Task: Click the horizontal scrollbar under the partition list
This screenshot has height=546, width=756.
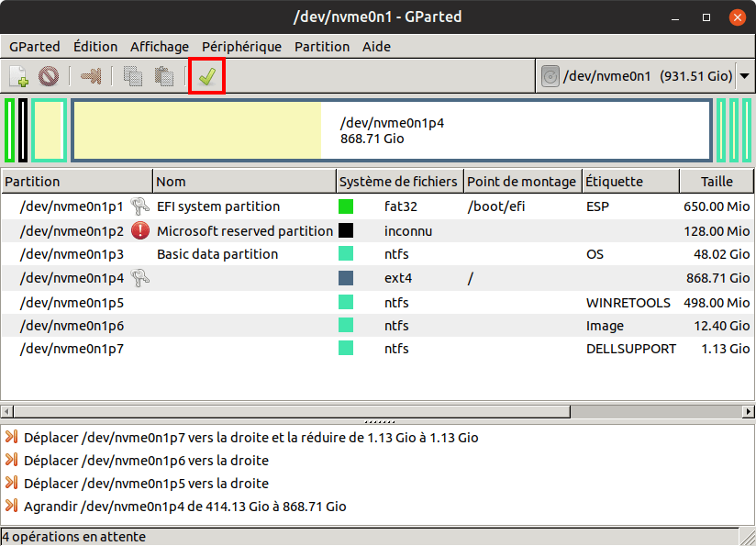Action: coord(376,411)
